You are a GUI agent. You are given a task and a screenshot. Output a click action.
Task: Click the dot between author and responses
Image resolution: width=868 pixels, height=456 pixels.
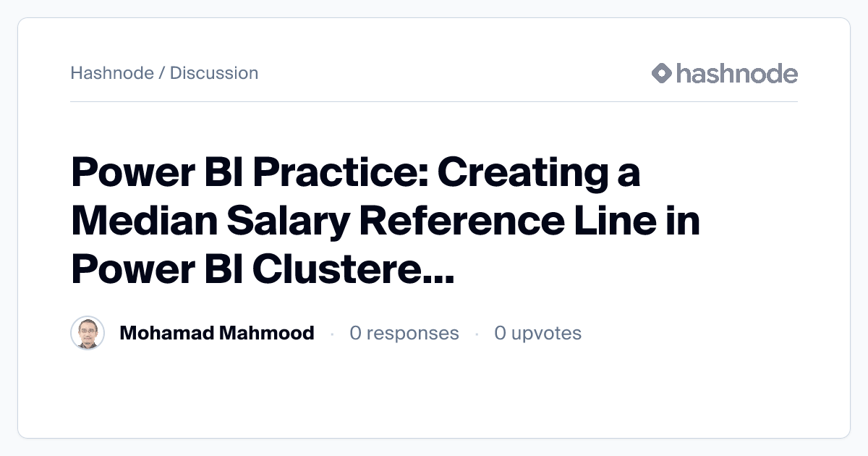click(332, 334)
